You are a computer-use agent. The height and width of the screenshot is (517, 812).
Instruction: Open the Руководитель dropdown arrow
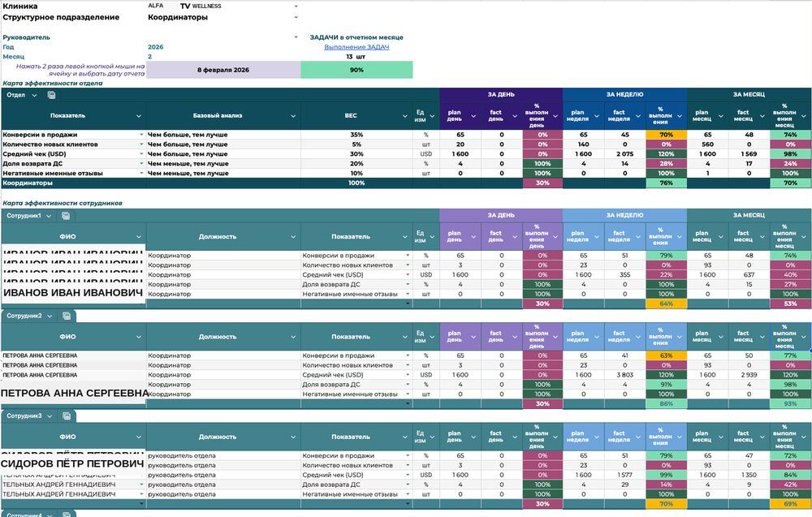coord(296,37)
